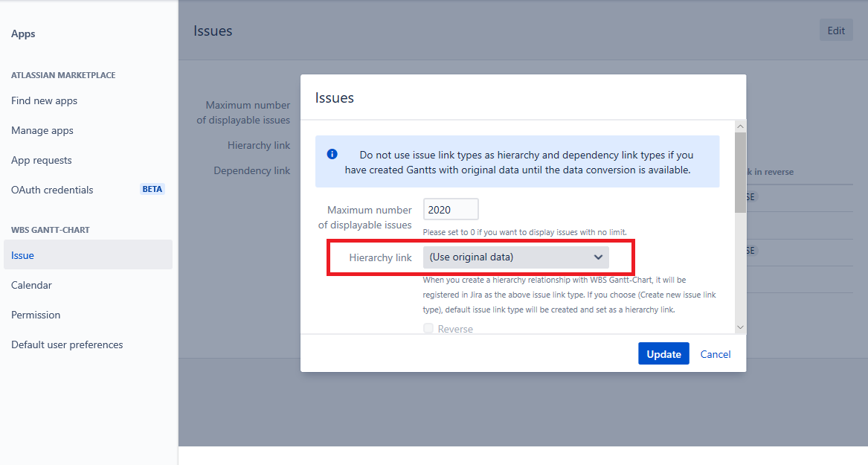Screen dimensions: 868x465
Task: Select the Issue item under WBS Gantt-Chart
Action: click(23, 255)
